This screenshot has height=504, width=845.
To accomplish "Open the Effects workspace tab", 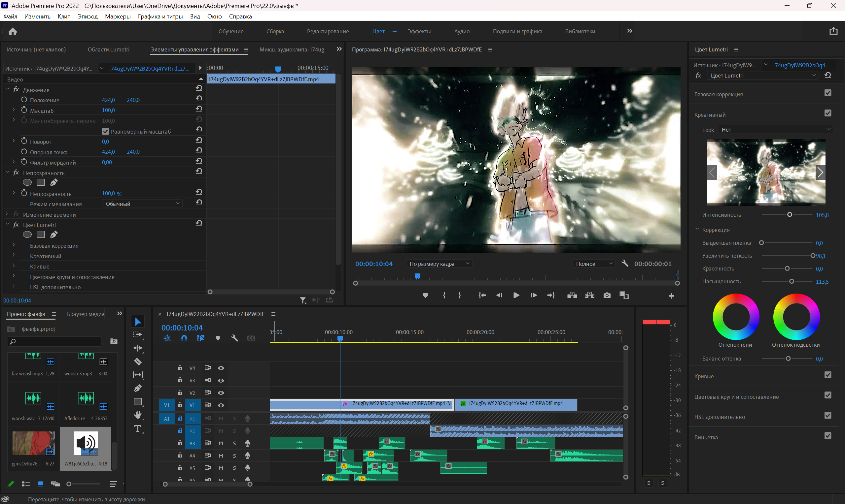I will pyautogui.click(x=419, y=31).
